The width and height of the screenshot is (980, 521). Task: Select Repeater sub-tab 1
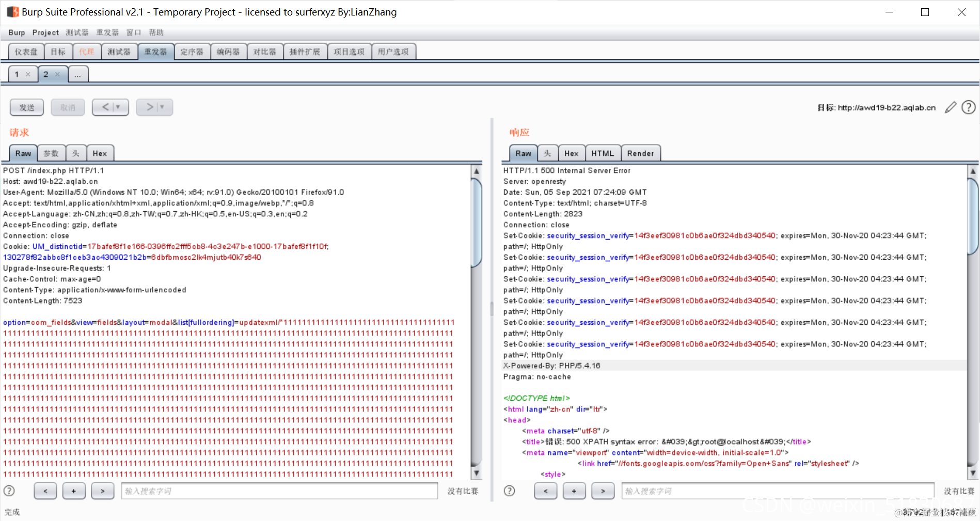(x=17, y=74)
